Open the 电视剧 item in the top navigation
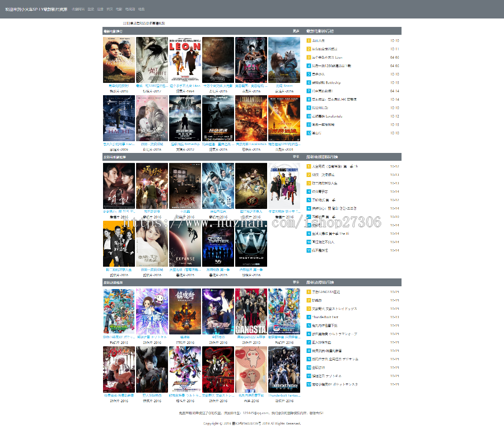The width and height of the screenshot is (504, 442). pyautogui.click(x=130, y=10)
